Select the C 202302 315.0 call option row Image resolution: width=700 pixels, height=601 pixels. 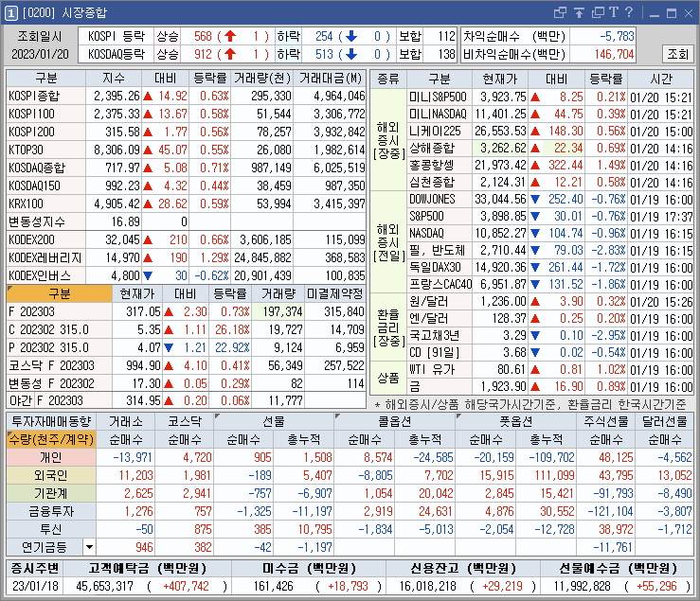pos(186,329)
